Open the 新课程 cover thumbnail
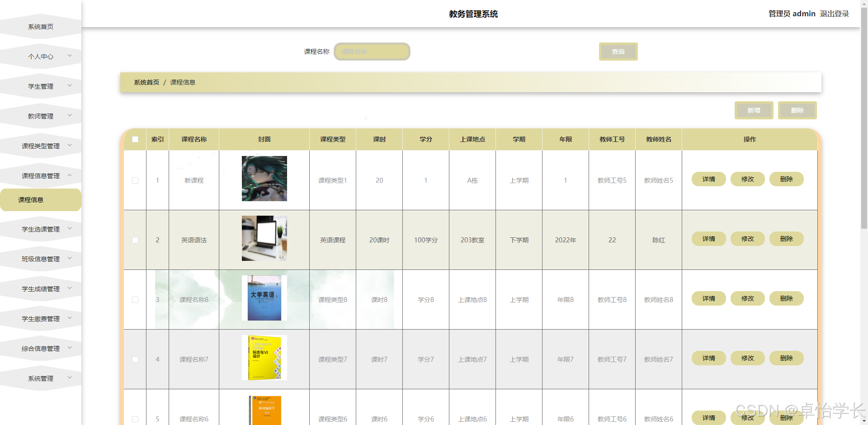Viewport: 868px width, 425px height. 264,179
